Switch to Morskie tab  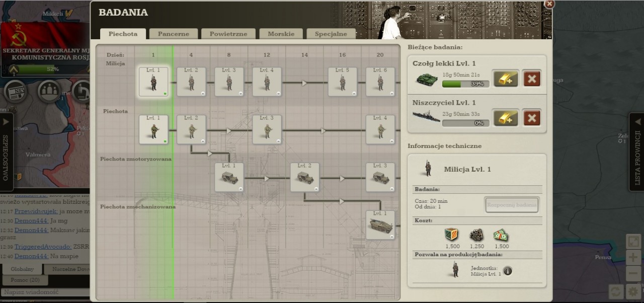pos(281,34)
